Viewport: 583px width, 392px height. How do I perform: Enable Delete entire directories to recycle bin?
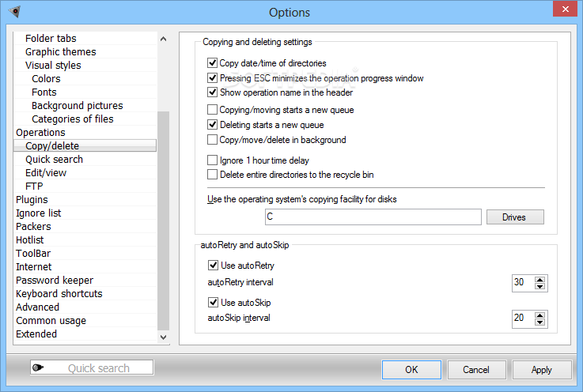click(x=212, y=174)
